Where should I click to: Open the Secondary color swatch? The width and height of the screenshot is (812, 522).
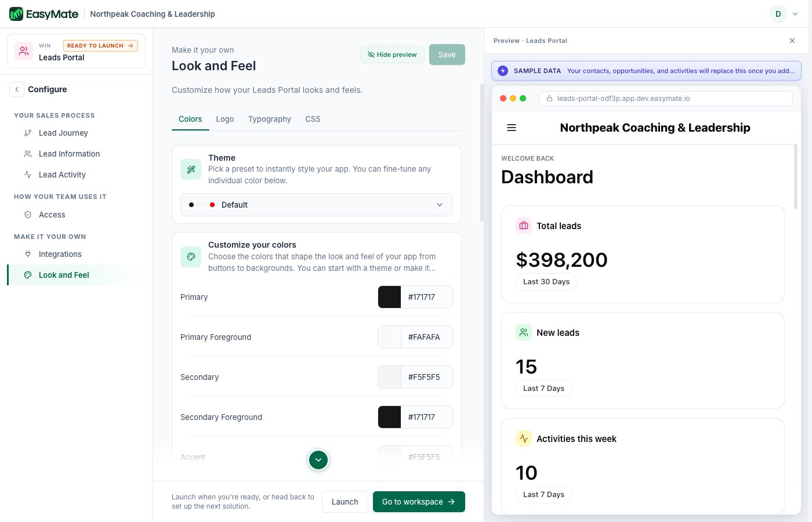[x=390, y=377]
